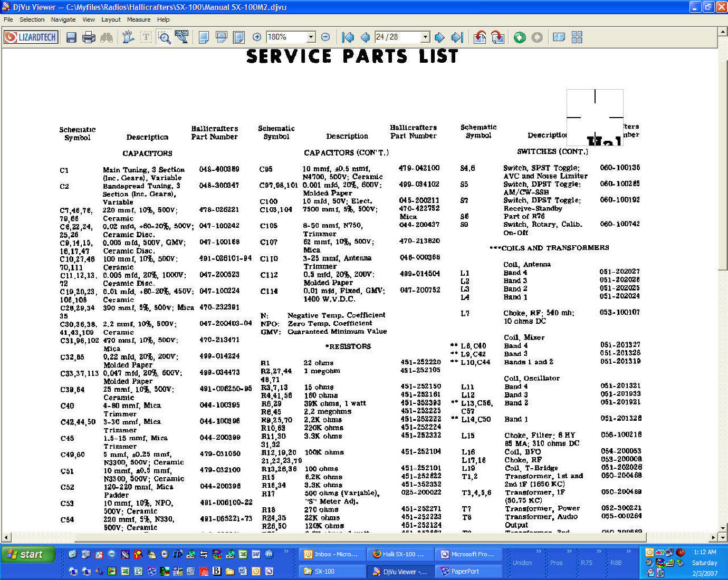Open the Measure menu
The width and height of the screenshot is (728, 580).
click(139, 20)
